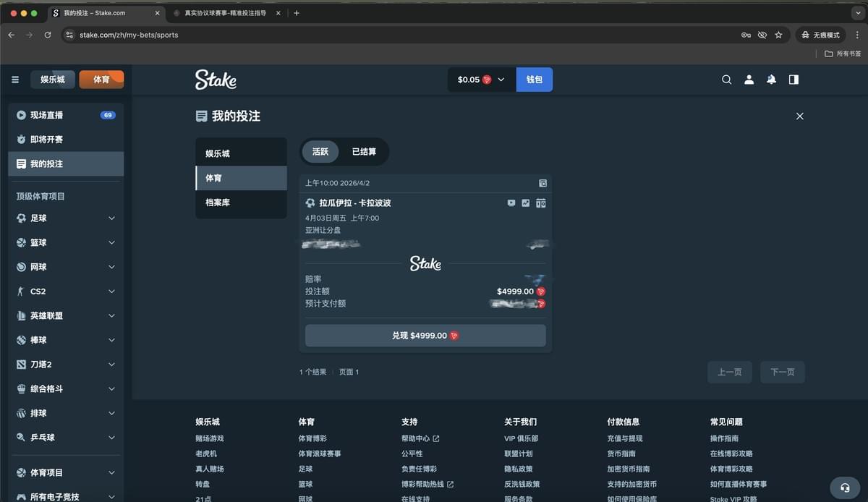This screenshot has width=868, height=502.
Task: Open the support headset chat button
Action: tap(845, 488)
